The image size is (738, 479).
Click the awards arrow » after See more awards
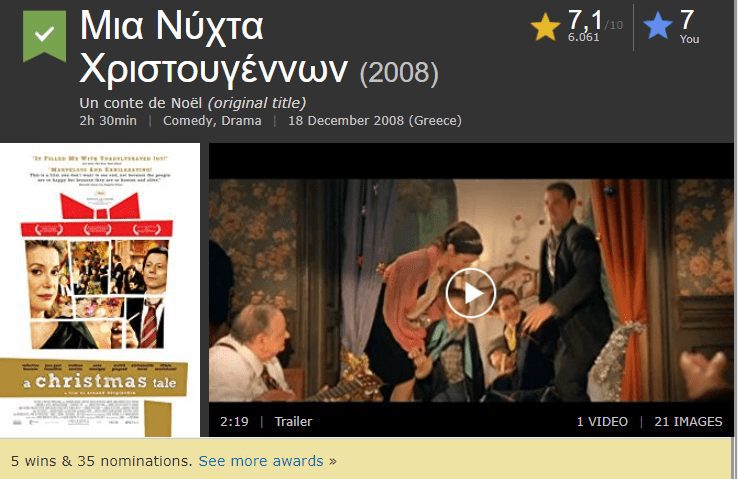tap(333, 461)
